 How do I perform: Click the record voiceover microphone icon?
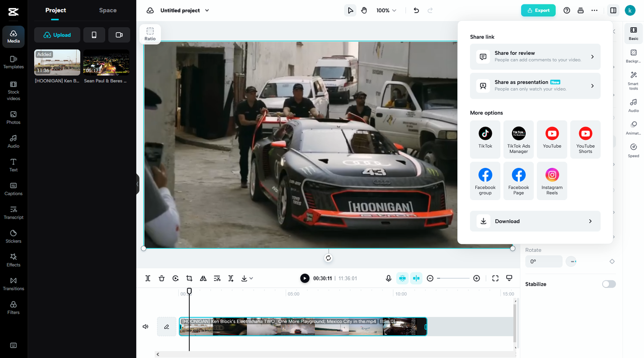click(388, 278)
